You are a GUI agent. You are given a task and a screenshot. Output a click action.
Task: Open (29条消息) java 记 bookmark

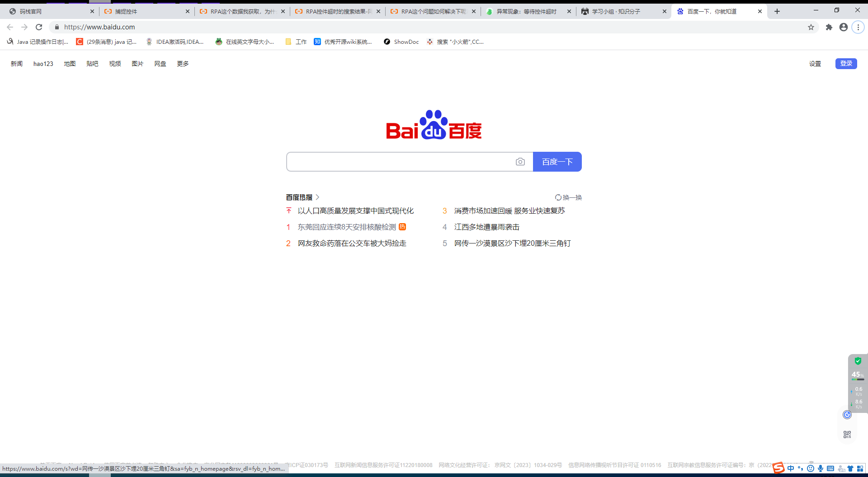click(x=106, y=42)
